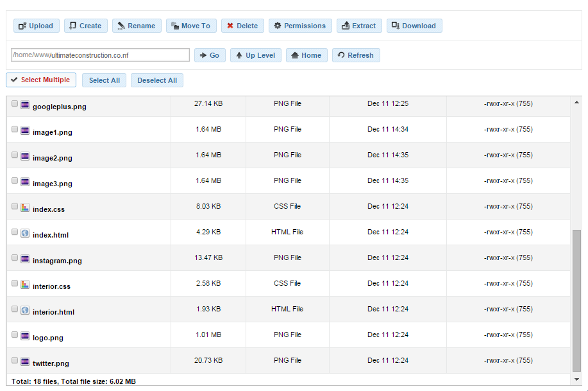This screenshot has height=391, width=588.
Task: Click the 13.47 KB size cell
Action: [208, 257]
